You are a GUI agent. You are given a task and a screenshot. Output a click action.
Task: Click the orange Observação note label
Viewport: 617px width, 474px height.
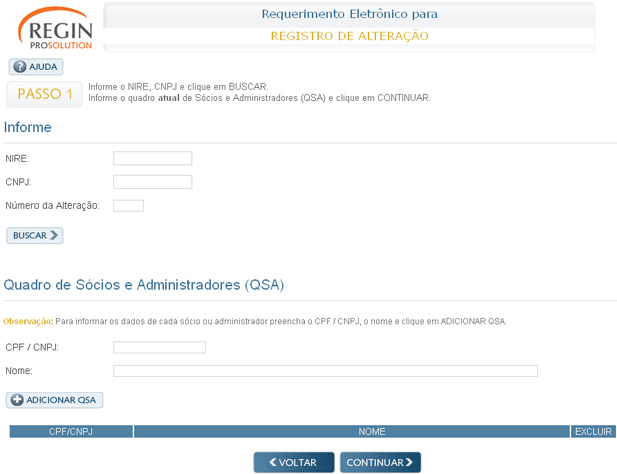[27, 321]
